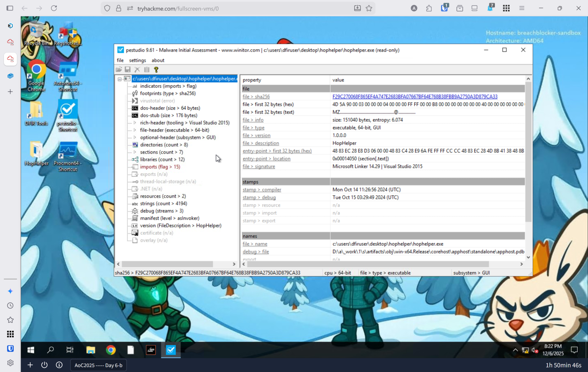Click the browser reload button
The height and width of the screenshot is (372, 588).
click(54, 8)
